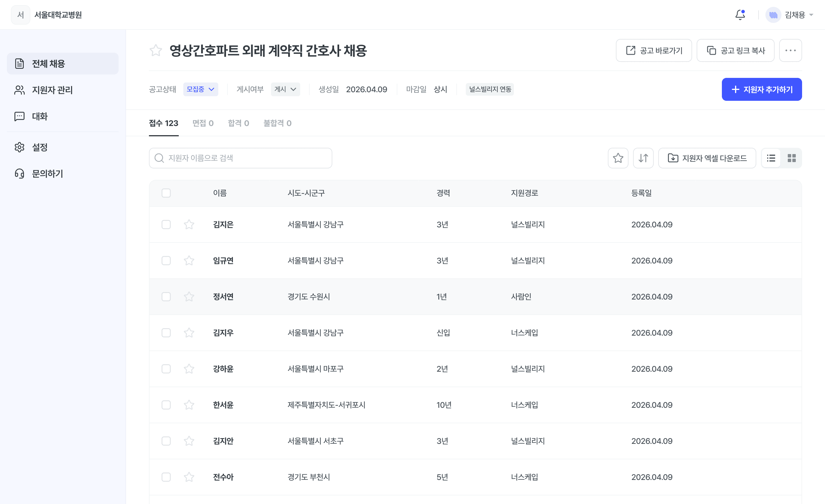The width and height of the screenshot is (825, 504).
Task: Open the 게시 visibility dropdown
Action: click(x=285, y=89)
